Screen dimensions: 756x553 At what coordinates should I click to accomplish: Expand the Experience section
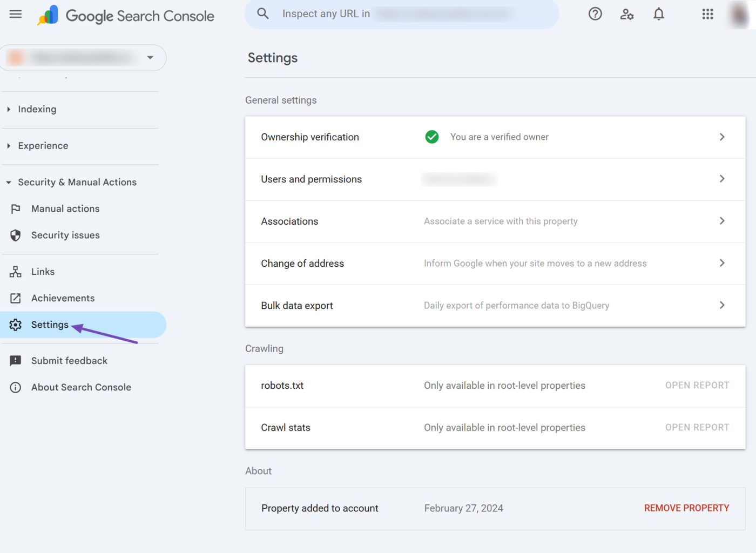point(43,146)
